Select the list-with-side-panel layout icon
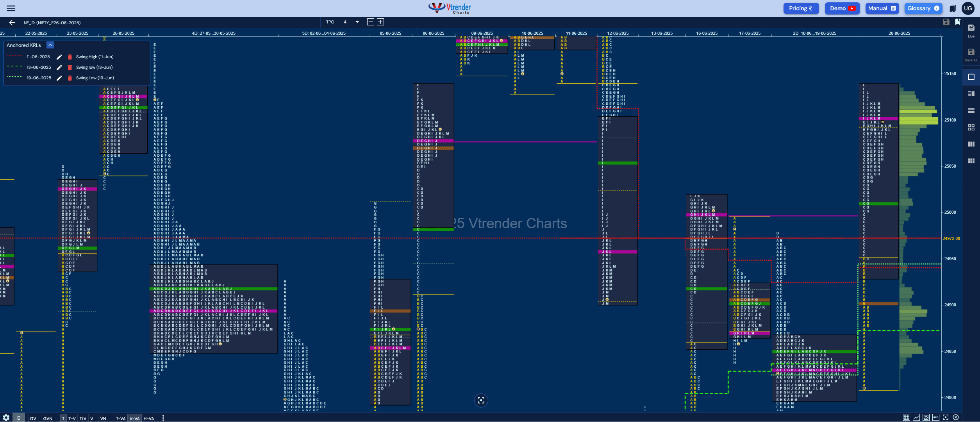 [971, 94]
